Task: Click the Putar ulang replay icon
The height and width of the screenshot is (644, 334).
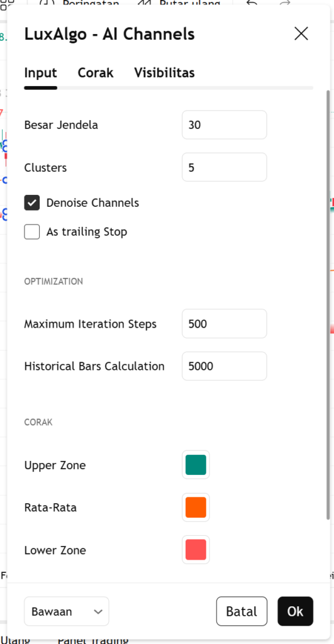Action: pyautogui.click(x=144, y=3)
